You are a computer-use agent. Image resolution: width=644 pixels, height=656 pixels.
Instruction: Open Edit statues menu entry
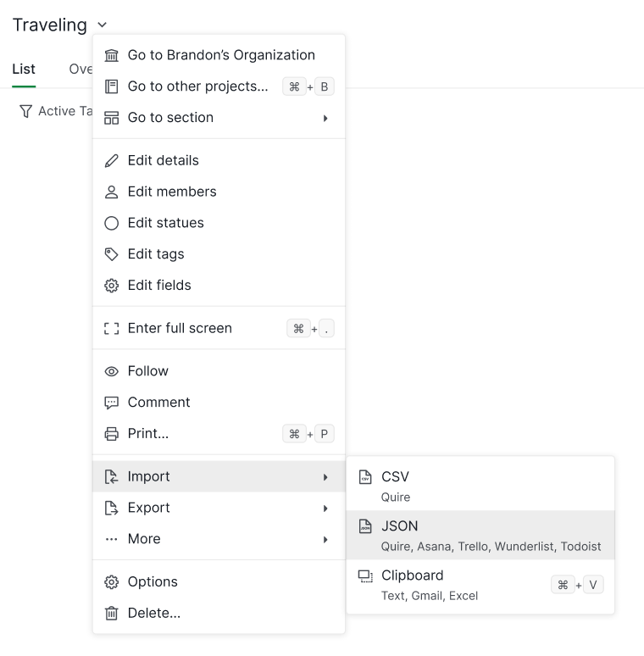[x=219, y=223]
